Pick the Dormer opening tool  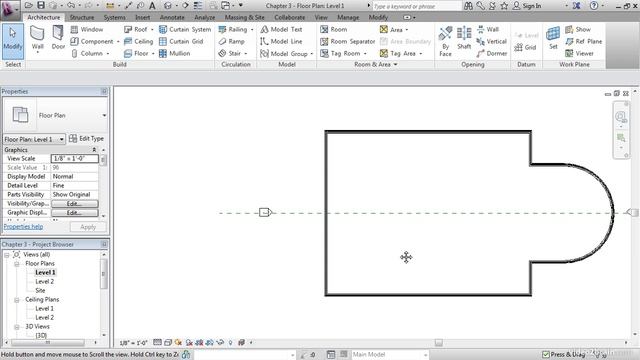click(491, 53)
